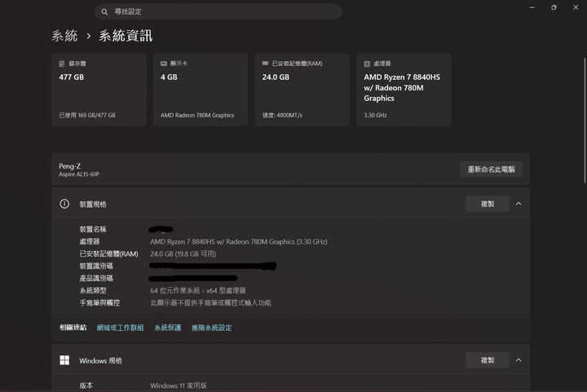
Task: Click the 版本 row label
Action: pos(86,385)
